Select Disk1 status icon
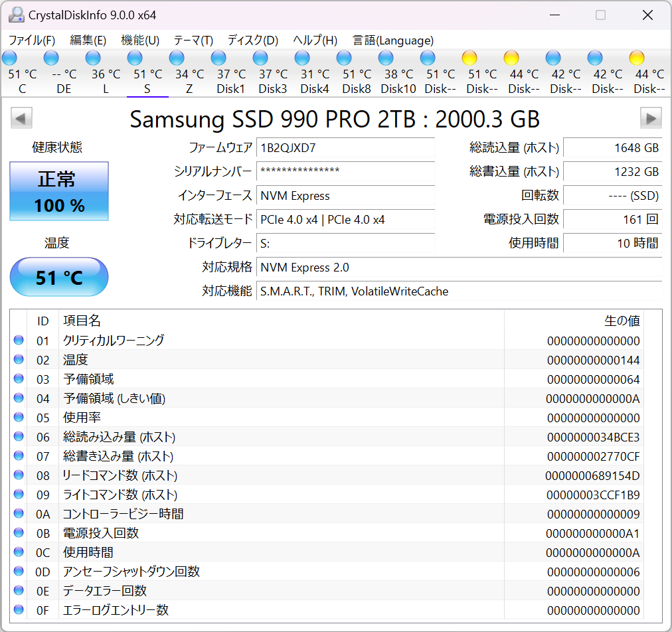The image size is (672, 632). [x=218, y=58]
